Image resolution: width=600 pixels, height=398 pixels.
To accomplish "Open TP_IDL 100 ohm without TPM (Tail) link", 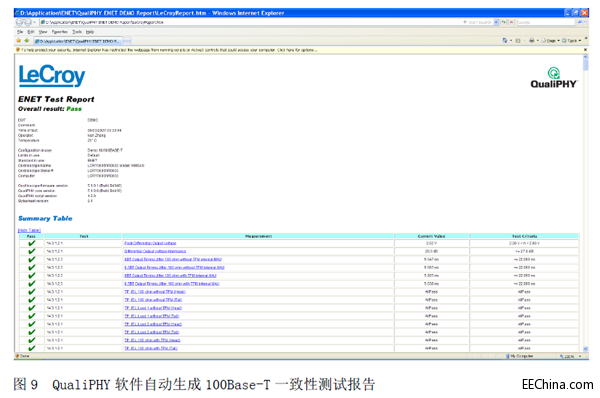I will click(x=153, y=300).
